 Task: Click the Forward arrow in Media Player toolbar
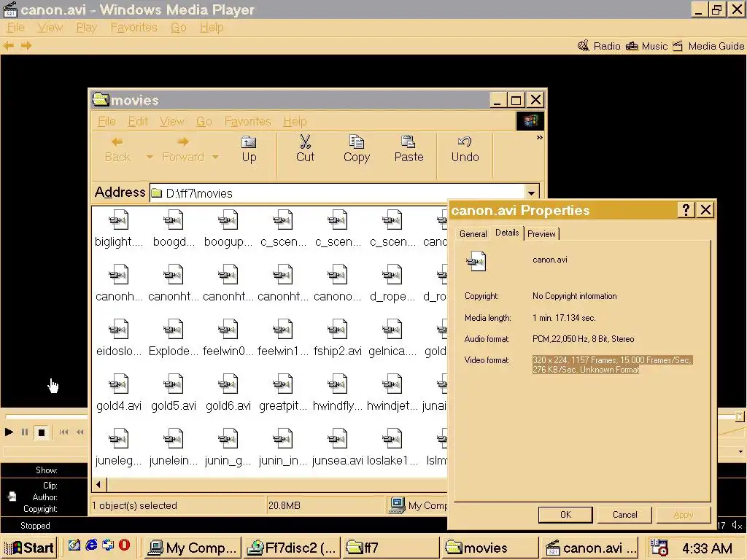pos(26,46)
